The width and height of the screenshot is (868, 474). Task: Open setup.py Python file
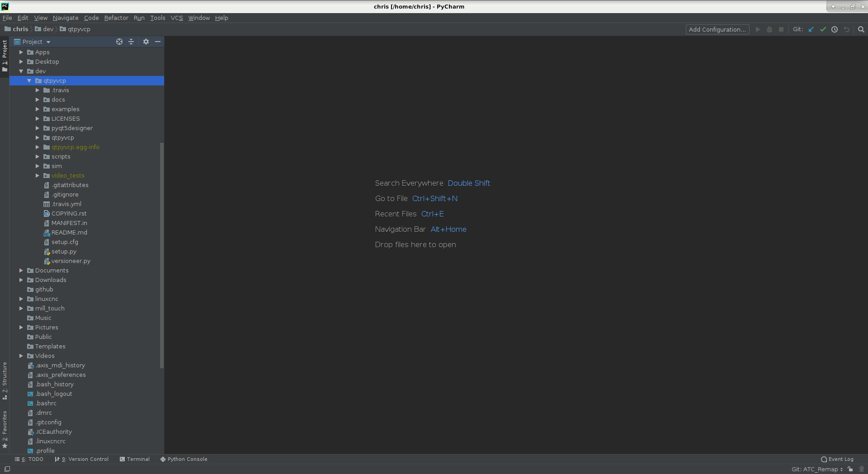tap(64, 252)
